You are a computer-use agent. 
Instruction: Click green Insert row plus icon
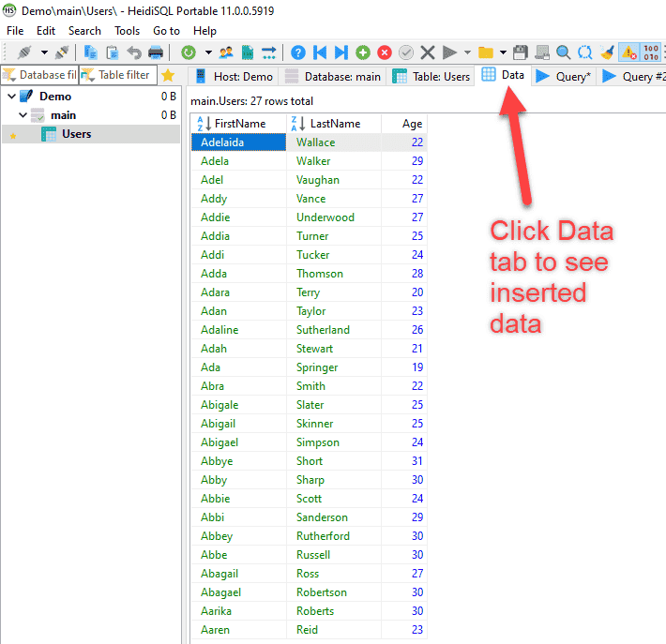[363, 52]
